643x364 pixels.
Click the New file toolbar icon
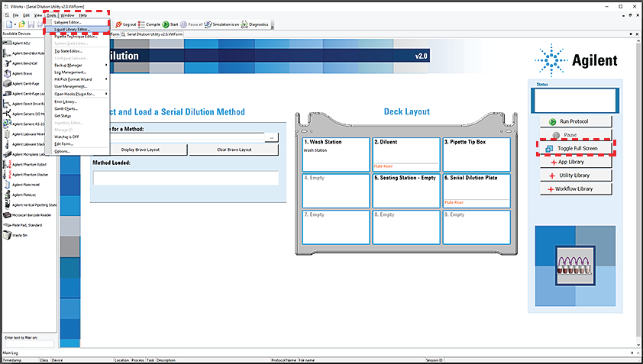click(9, 24)
